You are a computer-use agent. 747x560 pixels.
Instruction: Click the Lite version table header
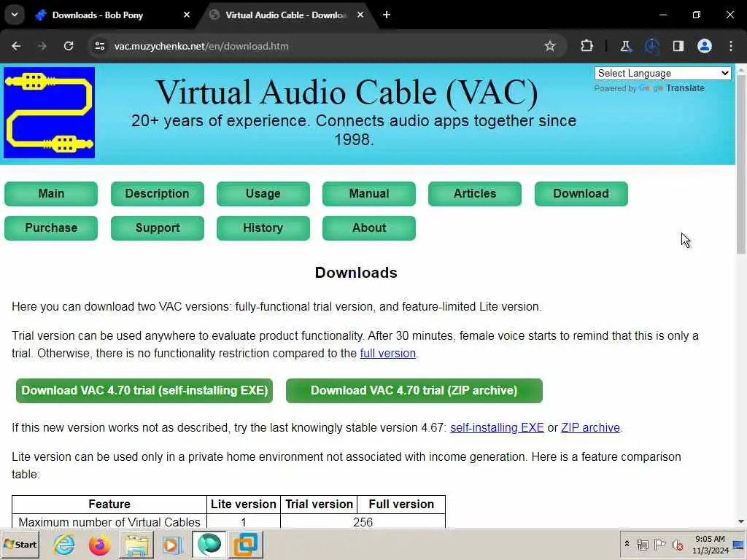(x=244, y=505)
